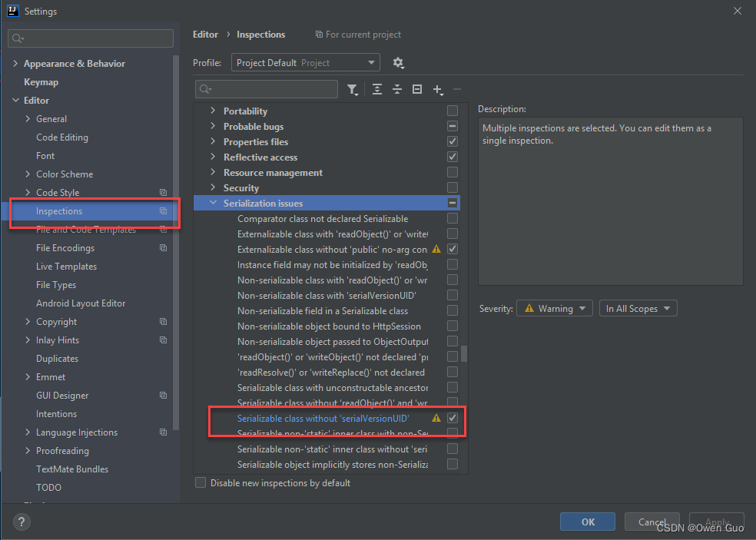Uncheck Serializable class without serialVersionUID checkbox
Viewport: 756px width, 540px height.
pyautogui.click(x=453, y=418)
